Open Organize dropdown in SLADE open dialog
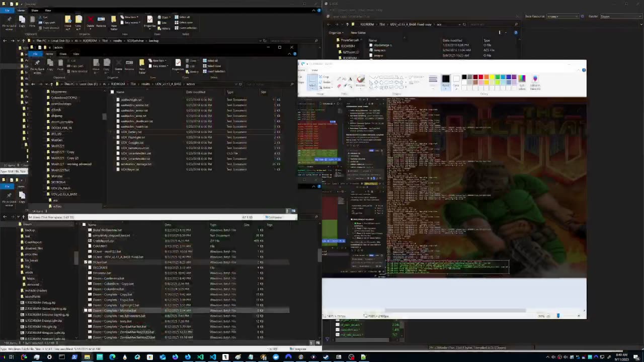The width and height of the screenshot is (644, 362). 336,33
